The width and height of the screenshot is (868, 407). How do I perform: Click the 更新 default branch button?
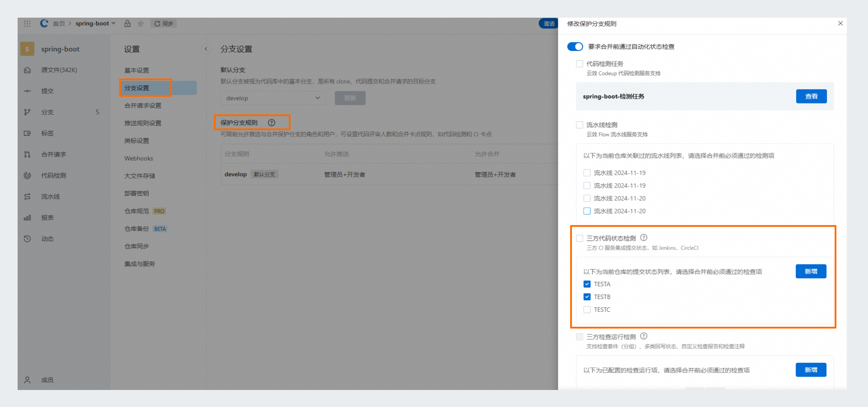tap(350, 98)
